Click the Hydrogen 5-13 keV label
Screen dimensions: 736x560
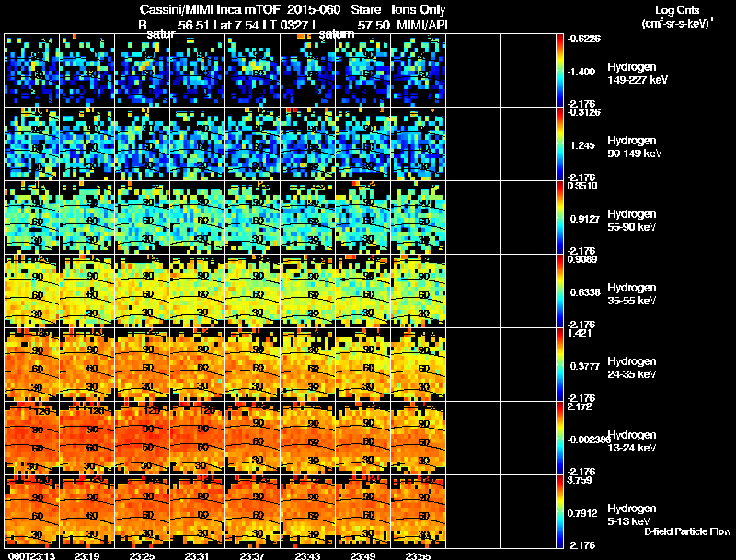632,515
